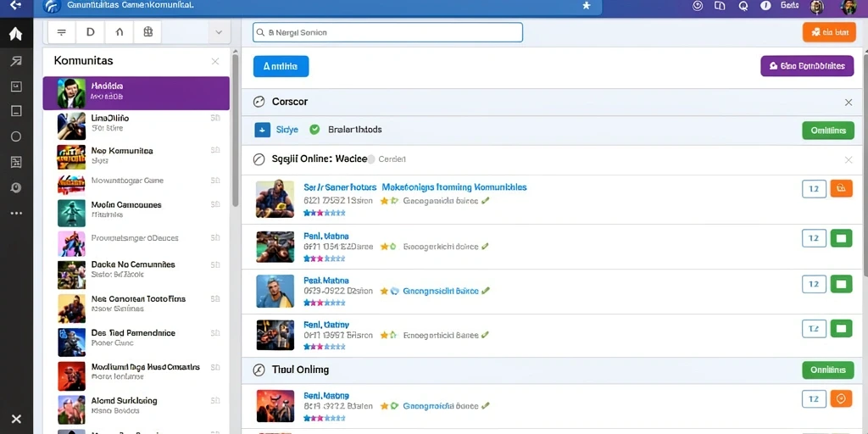The width and height of the screenshot is (868, 434).
Task: Open the LimaOllifio community
Action: (136, 125)
